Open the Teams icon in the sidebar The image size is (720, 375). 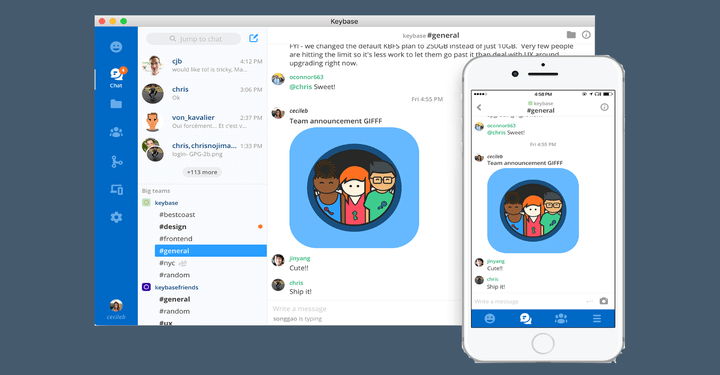(116, 133)
